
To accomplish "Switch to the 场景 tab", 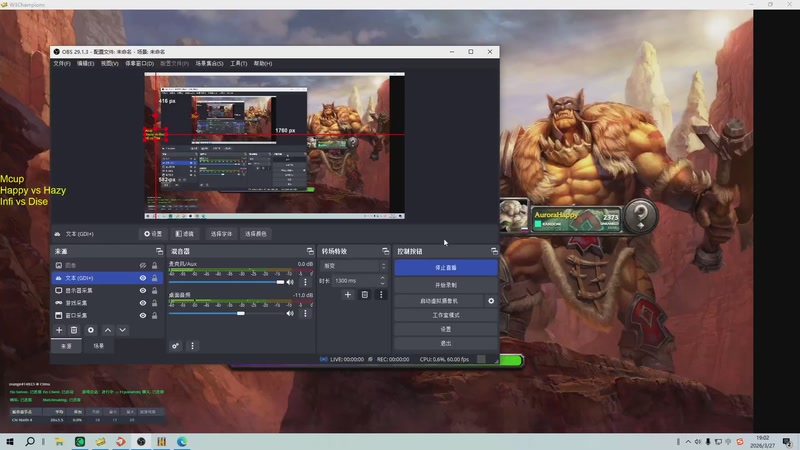I will tap(98, 346).
